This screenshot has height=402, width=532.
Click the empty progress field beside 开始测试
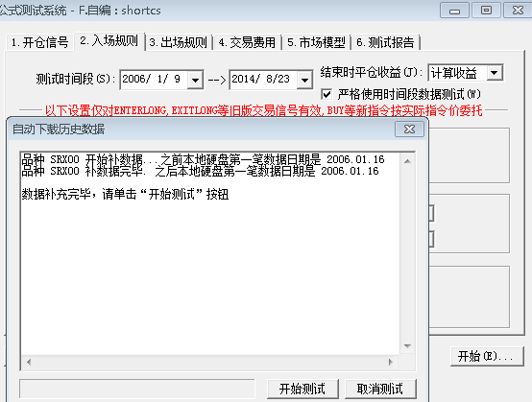tap(137, 389)
